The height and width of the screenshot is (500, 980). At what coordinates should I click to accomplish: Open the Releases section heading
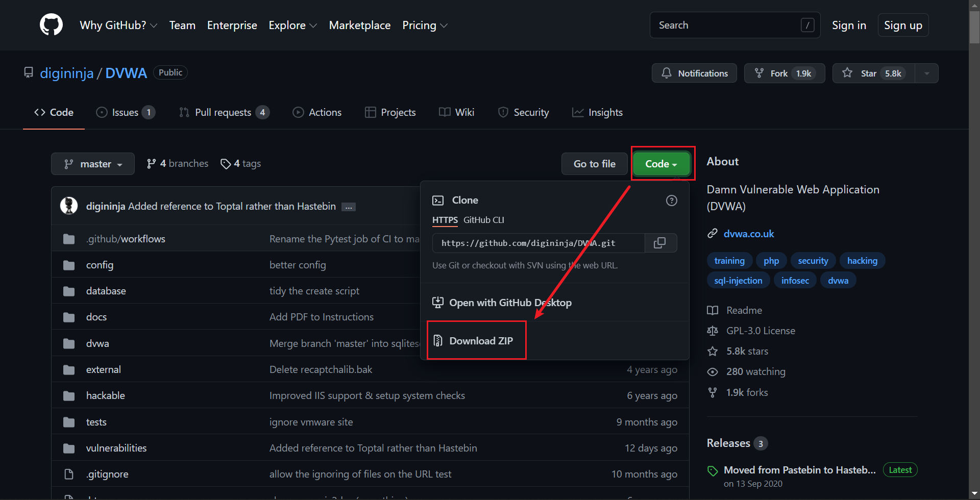pyautogui.click(x=728, y=443)
